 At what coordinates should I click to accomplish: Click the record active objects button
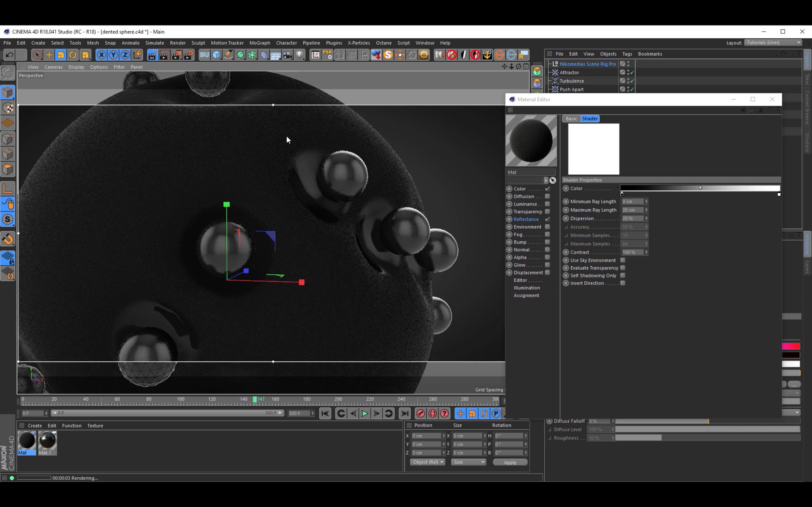pyautogui.click(x=420, y=413)
